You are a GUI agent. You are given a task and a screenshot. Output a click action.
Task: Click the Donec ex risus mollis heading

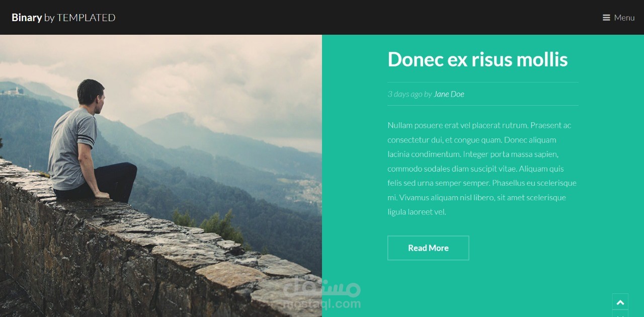point(477,59)
